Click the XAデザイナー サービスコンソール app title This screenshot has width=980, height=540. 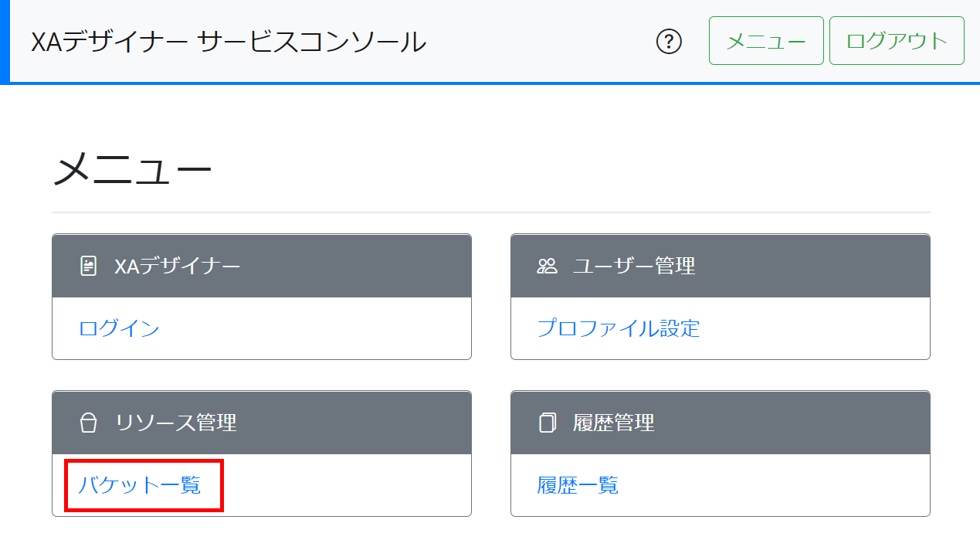coord(229,42)
